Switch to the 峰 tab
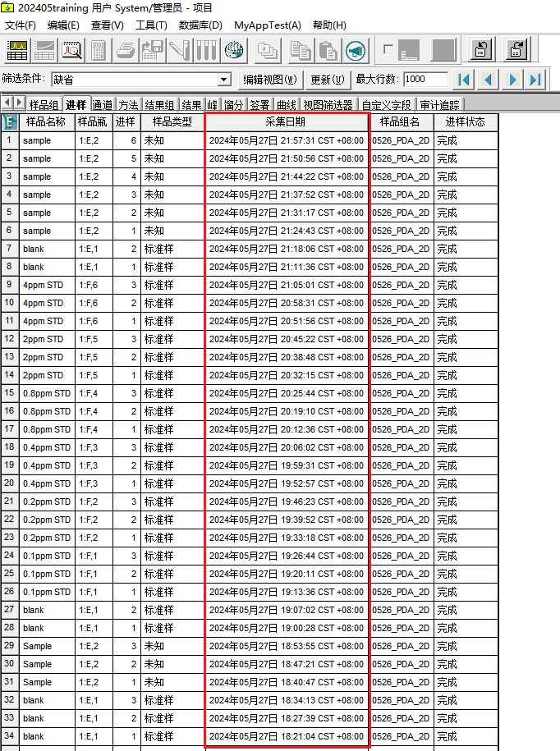This screenshot has width=560, height=751. [x=212, y=105]
